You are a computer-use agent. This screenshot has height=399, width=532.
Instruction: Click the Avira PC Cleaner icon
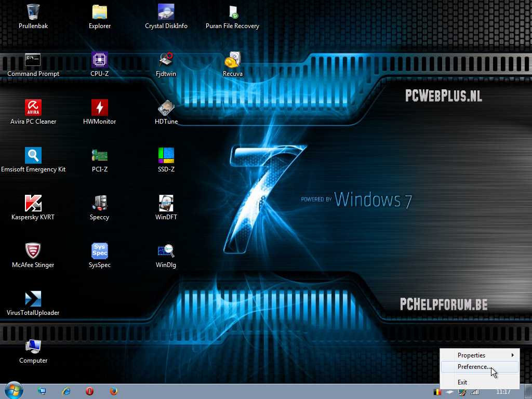coord(33,108)
